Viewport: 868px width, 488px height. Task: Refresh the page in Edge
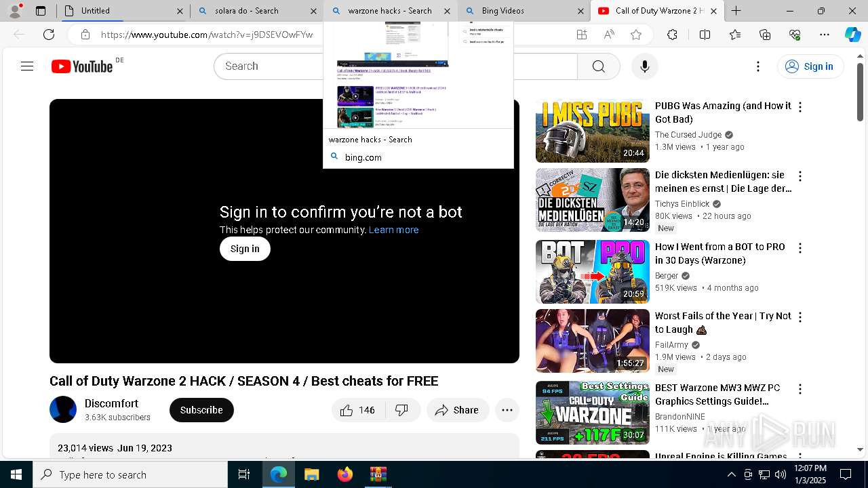(x=49, y=35)
